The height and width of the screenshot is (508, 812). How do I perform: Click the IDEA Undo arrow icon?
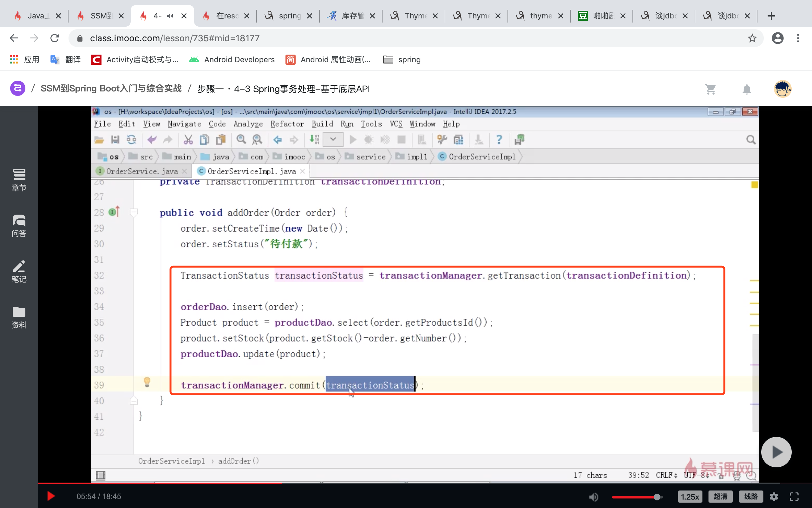(152, 139)
